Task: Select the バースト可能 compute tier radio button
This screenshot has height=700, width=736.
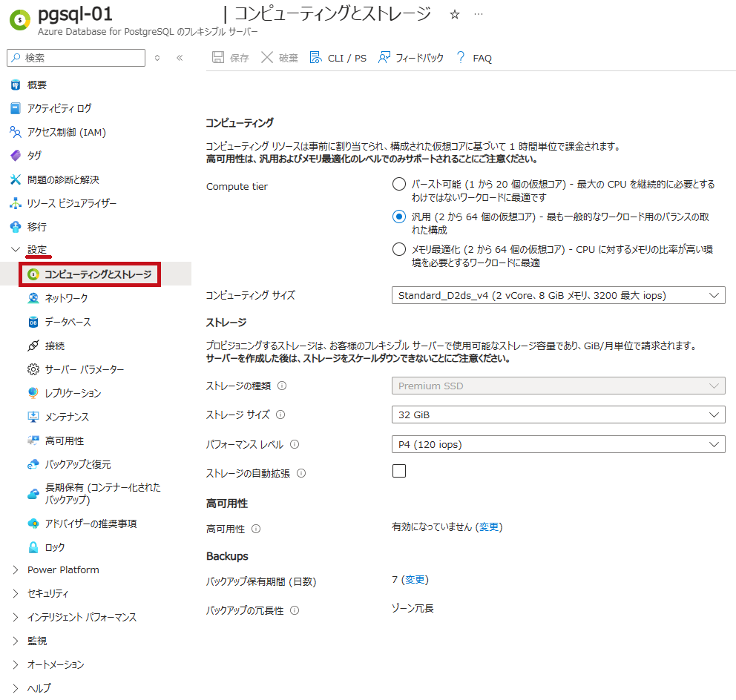Action: [x=399, y=185]
